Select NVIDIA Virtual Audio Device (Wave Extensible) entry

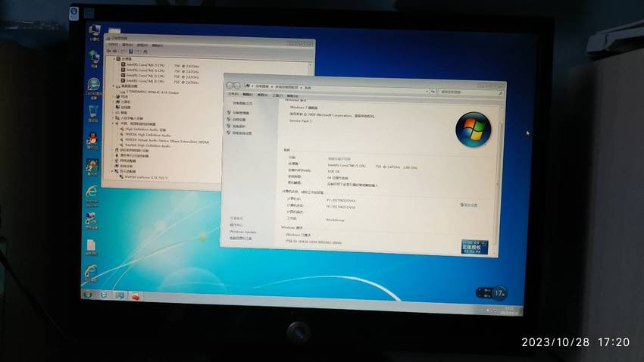coord(164,141)
